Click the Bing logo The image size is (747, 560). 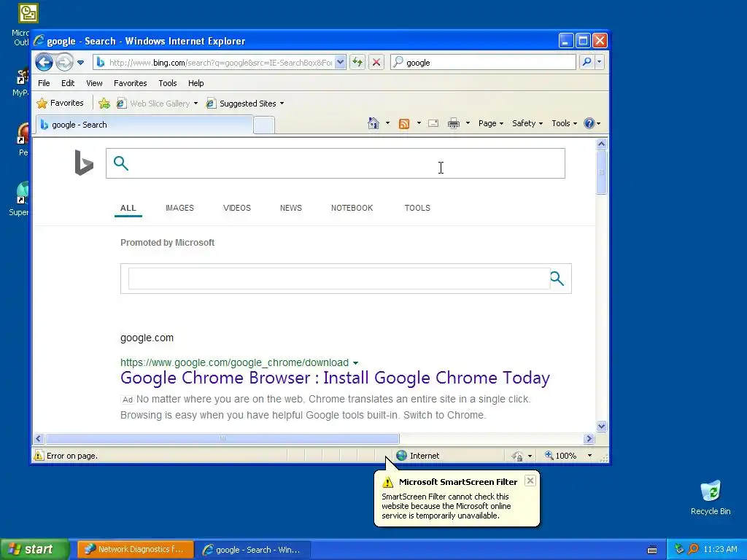(84, 163)
